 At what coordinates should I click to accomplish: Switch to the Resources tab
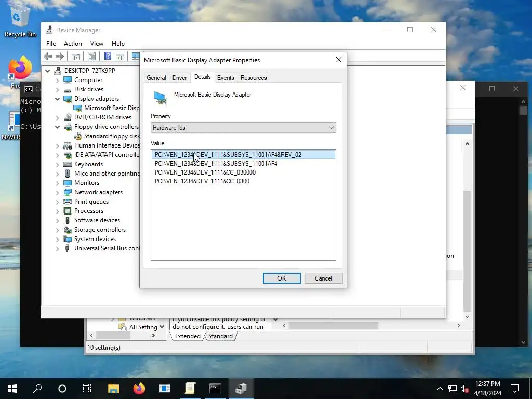pos(254,78)
